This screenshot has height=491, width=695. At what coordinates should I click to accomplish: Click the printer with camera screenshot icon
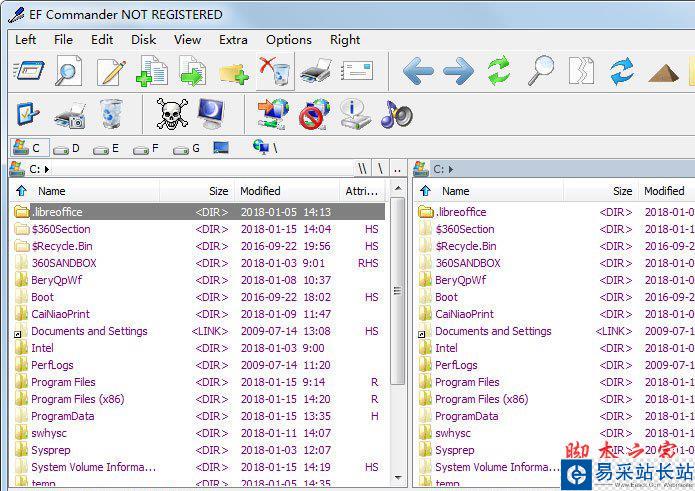pos(70,115)
